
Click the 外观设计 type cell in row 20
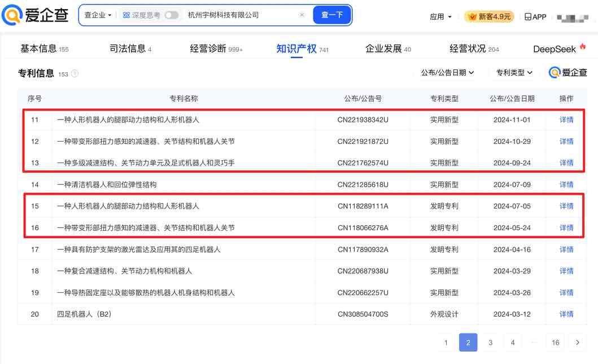click(444, 314)
